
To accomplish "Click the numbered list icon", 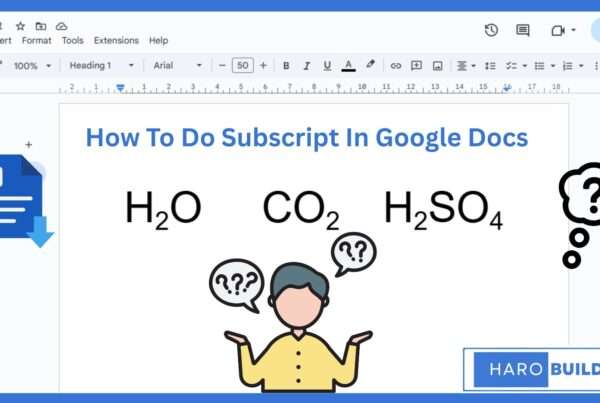I will 567,66.
